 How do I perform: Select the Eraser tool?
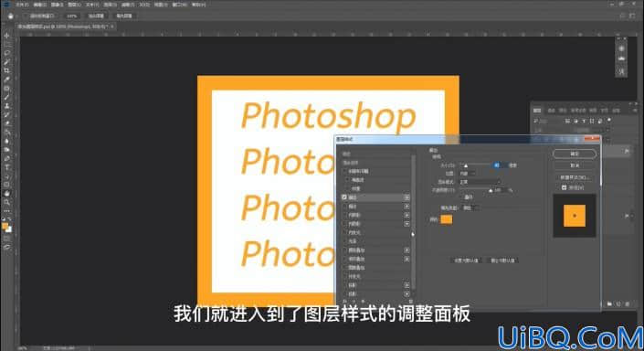(6, 123)
